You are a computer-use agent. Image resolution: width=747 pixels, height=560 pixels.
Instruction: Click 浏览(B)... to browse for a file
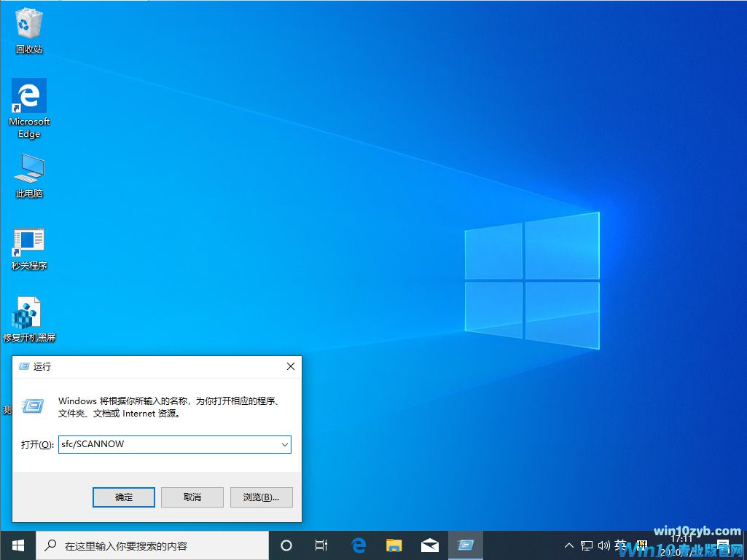(261, 497)
